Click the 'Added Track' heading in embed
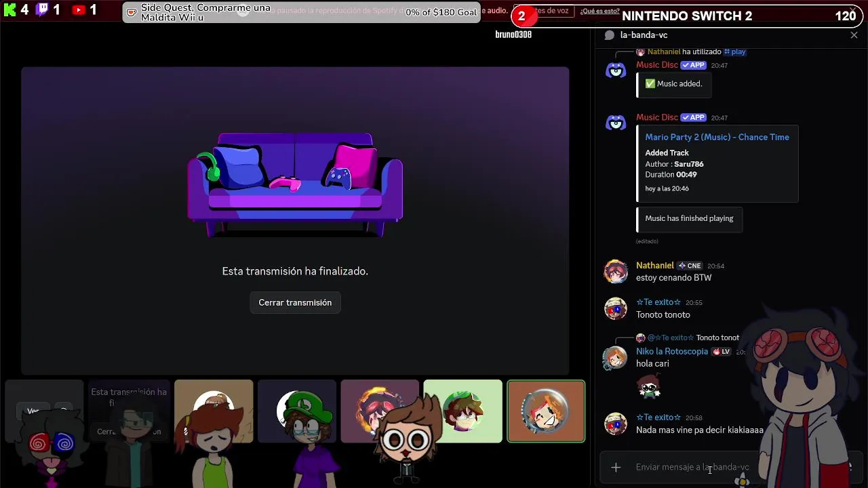The width and height of the screenshot is (868, 488). (x=667, y=152)
